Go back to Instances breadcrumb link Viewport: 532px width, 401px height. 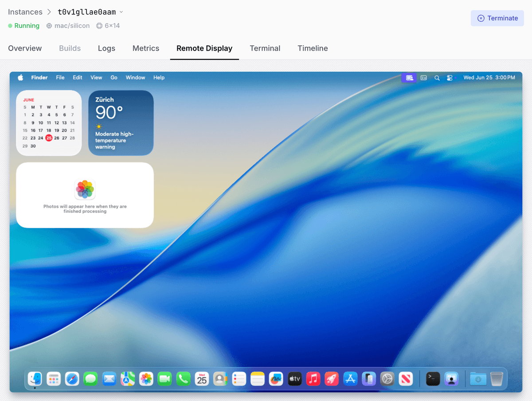(25, 12)
